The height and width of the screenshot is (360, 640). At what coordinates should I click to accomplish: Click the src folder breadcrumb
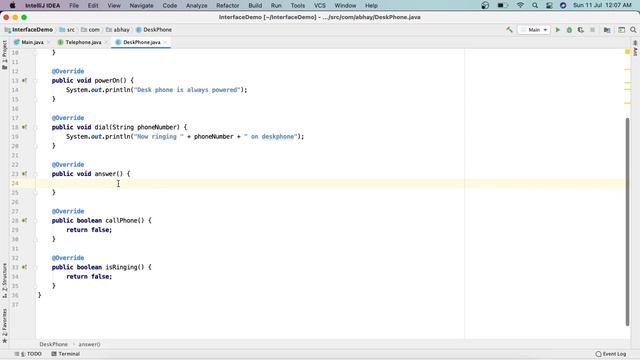[x=67, y=30]
